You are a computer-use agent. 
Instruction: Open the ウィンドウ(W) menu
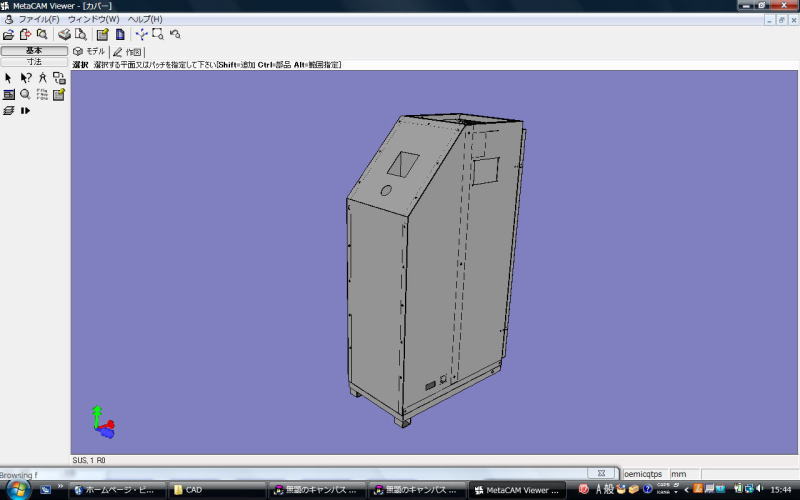tap(93, 19)
